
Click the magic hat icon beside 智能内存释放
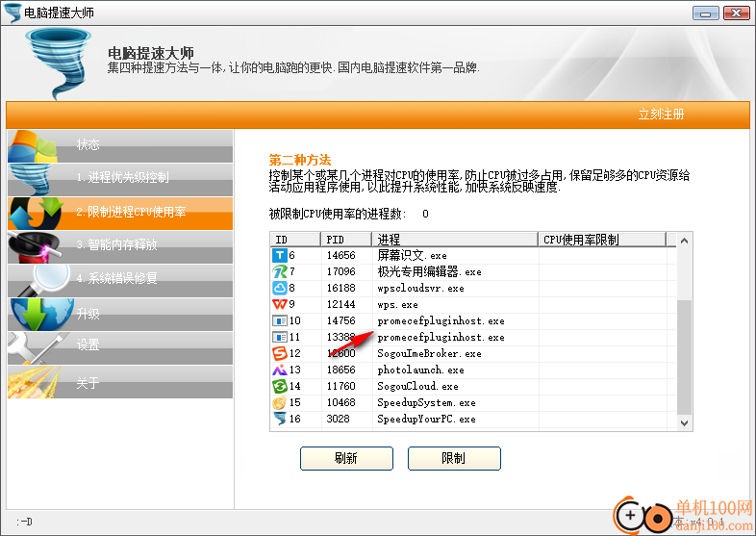coord(35,247)
